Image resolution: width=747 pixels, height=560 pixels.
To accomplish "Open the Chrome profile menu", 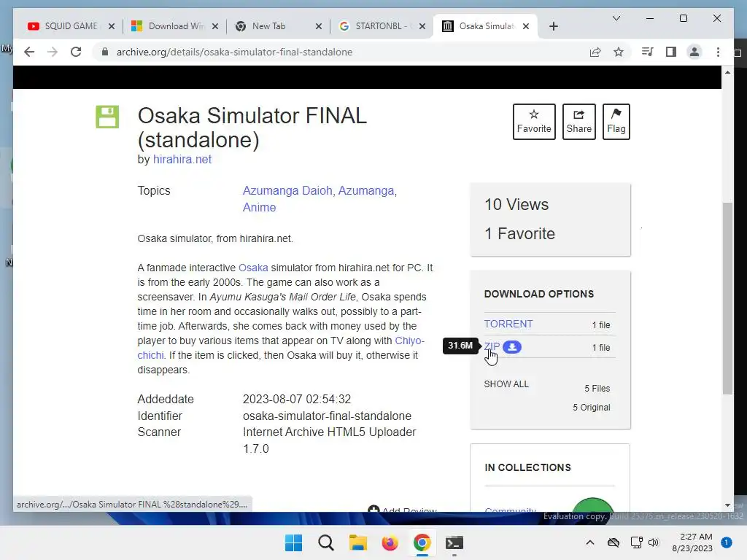I will point(694,52).
